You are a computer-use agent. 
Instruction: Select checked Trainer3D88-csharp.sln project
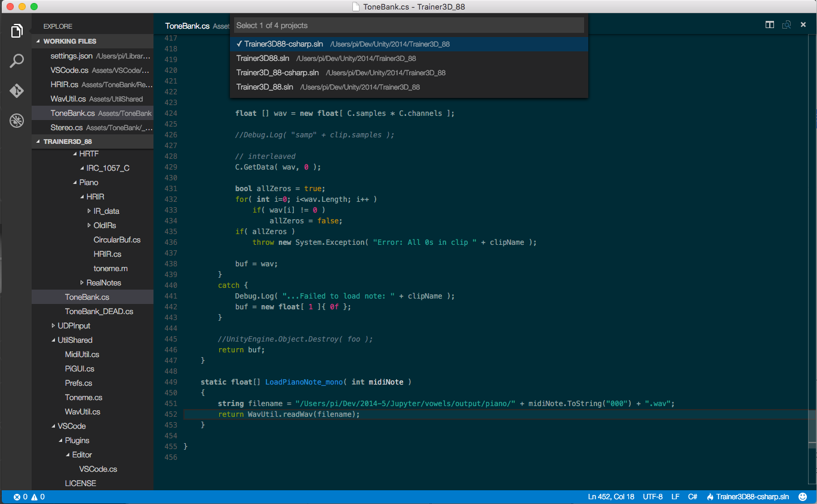point(409,44)
